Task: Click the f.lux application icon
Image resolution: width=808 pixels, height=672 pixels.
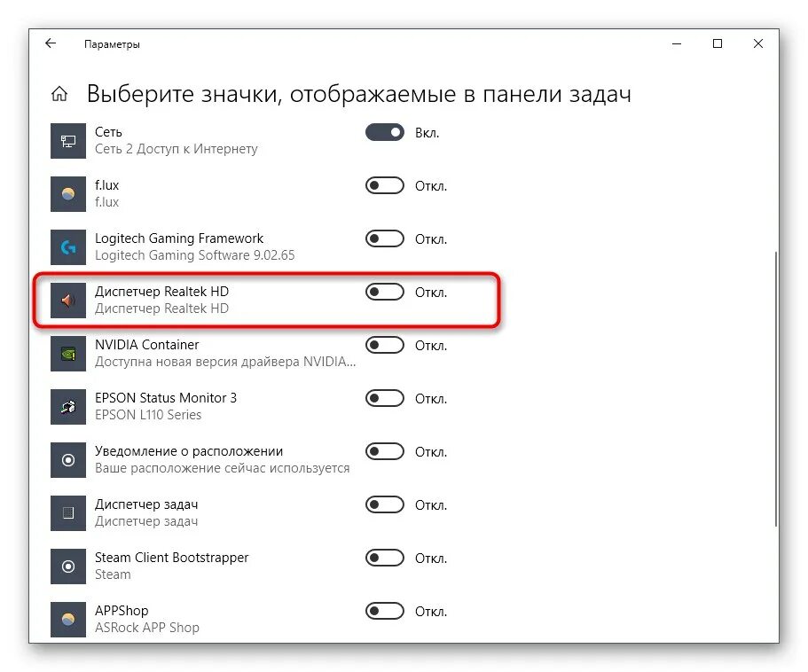Action: click(x=67, y=193)
